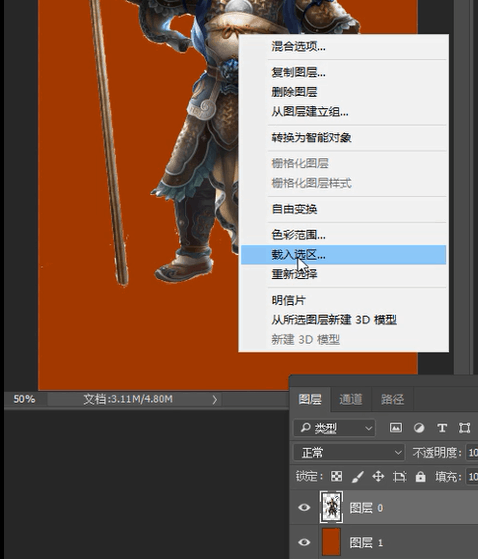Open the 类型 layer filter dropdown

pos(334,428)
